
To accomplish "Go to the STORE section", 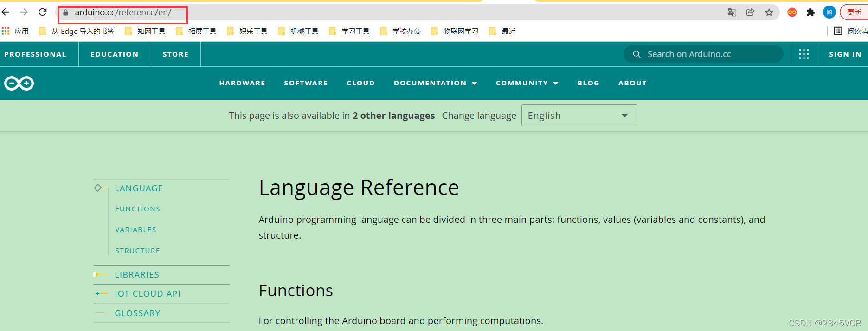I will coord(175,54).
